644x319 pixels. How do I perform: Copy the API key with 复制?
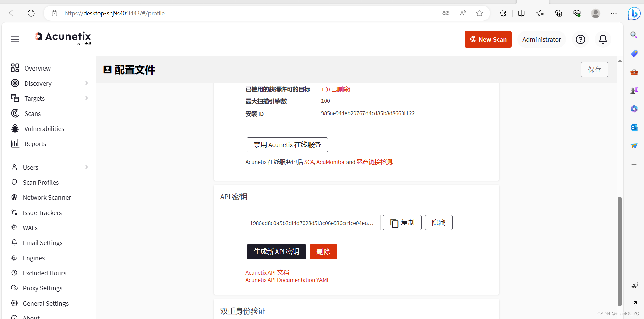click(x=402, y=223)
